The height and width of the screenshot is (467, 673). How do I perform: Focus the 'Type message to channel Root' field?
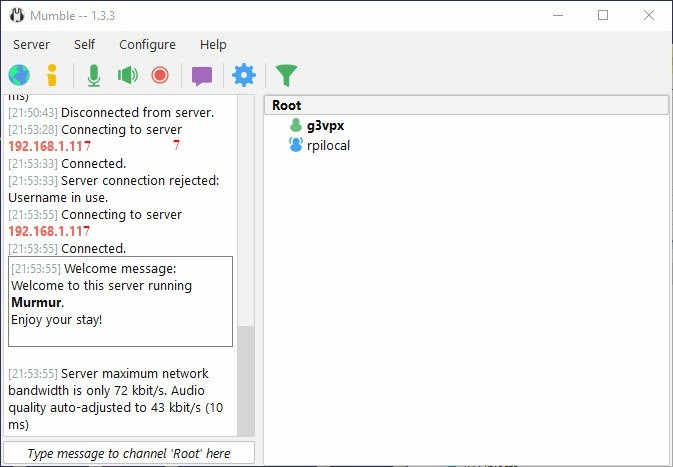tap(129, 453)
